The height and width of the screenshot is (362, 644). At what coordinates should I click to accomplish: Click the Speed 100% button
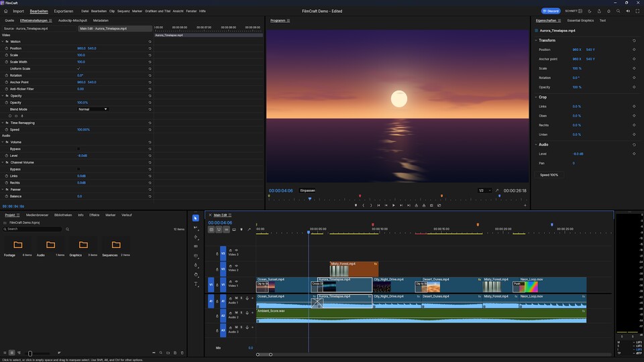click(x=549, y=175)
